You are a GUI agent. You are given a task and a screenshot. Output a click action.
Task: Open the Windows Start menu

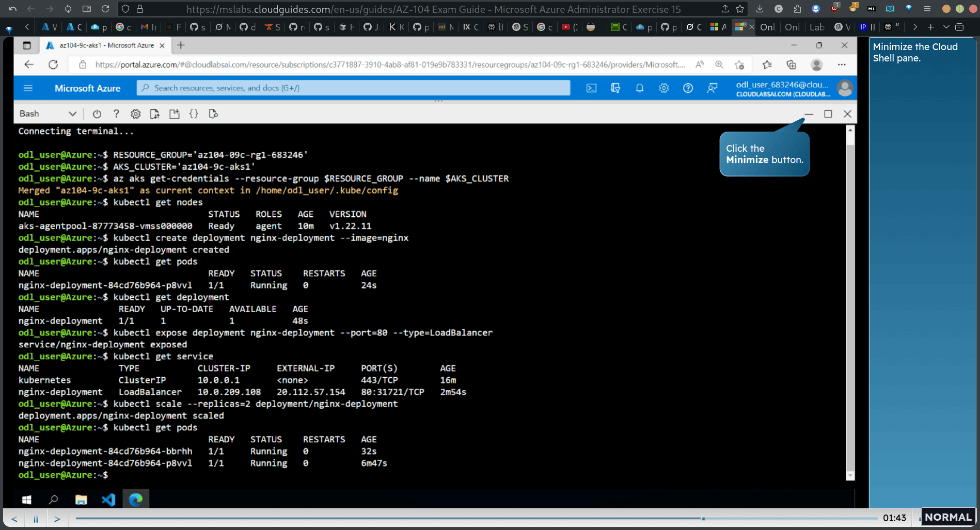point(27,500)
